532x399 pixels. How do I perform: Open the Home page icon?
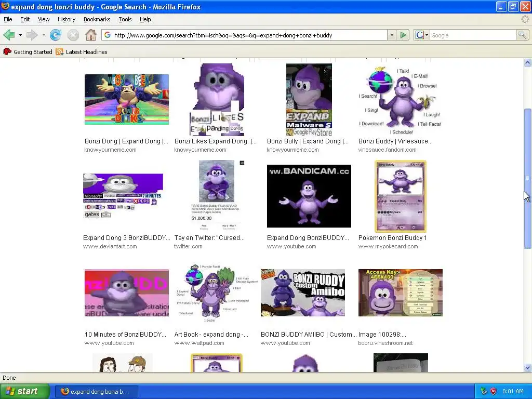tap(90, 35)
